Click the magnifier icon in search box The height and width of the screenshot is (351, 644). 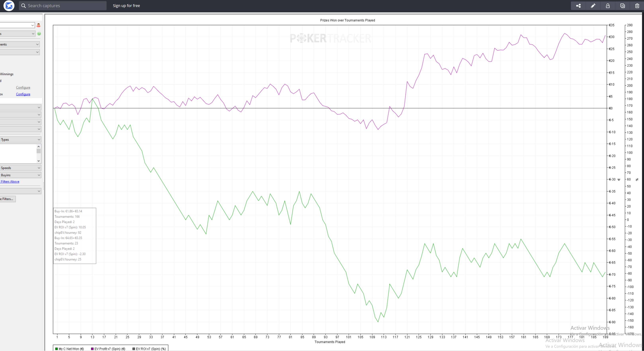[24, 6]
